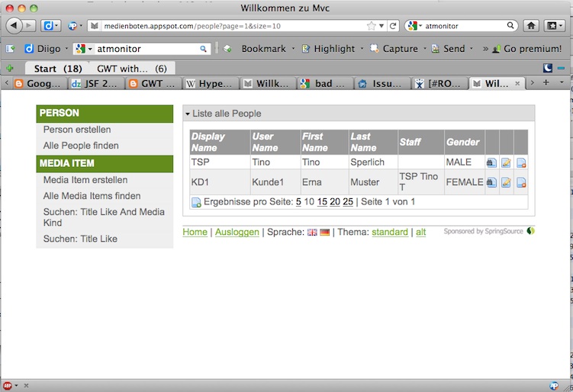Switch language using the British flag icon

pos(312,232)
